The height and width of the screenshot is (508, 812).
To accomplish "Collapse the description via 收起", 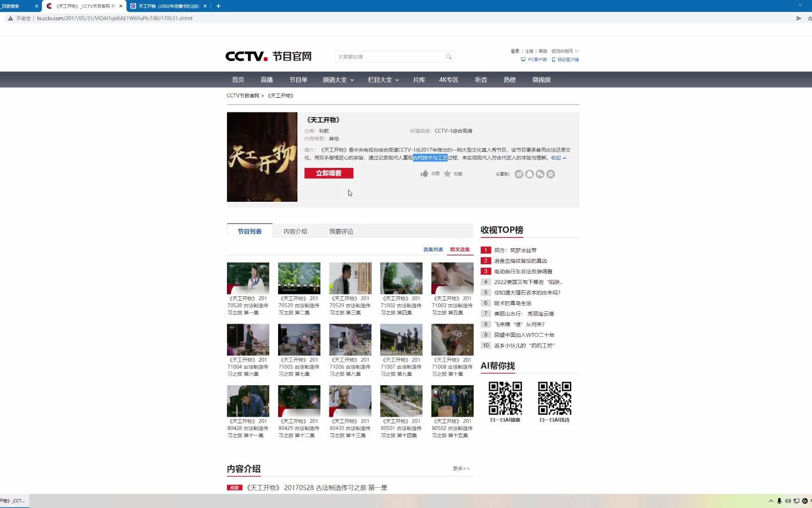I will (x=559, y=158).
